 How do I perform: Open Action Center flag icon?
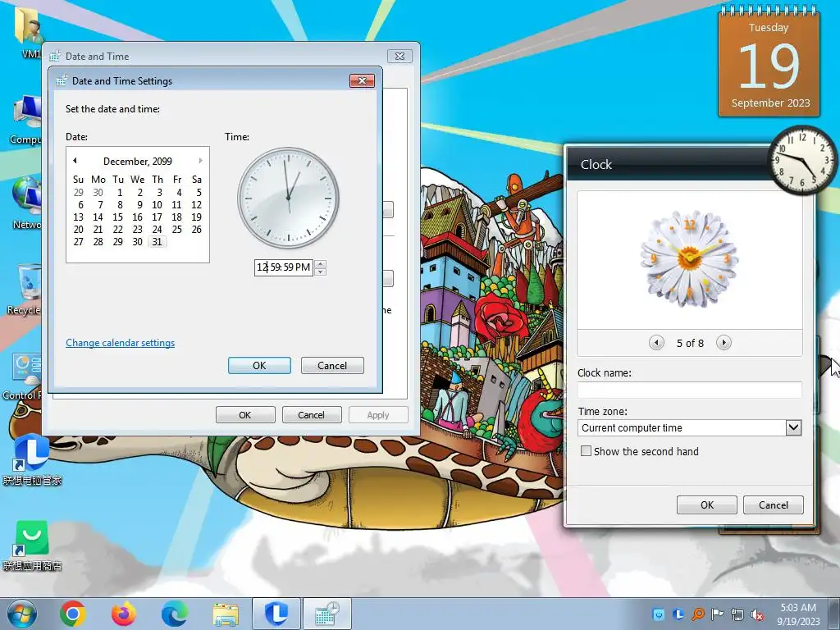[718, 614]
